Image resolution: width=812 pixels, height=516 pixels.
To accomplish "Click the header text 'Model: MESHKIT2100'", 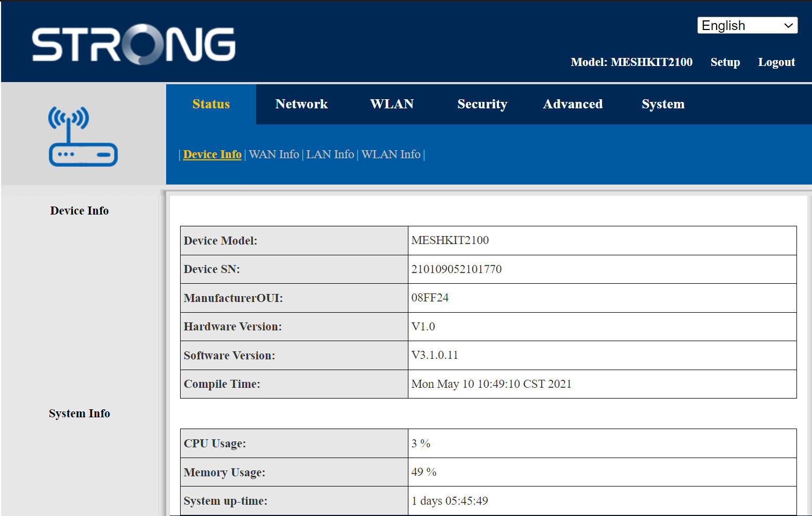I will coord(631,62).
